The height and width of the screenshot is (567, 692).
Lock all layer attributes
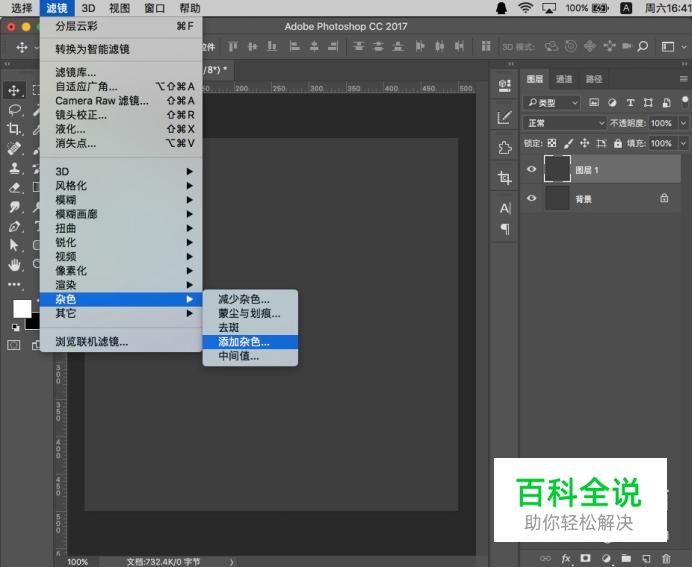point(618,143)
